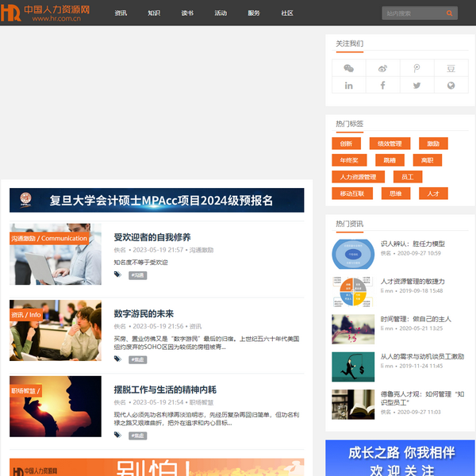Click the 摆脱工作与生活的精神内耗 article thumbnail
The width and height of the screenshot is (476, 476).
coord(56,406)
